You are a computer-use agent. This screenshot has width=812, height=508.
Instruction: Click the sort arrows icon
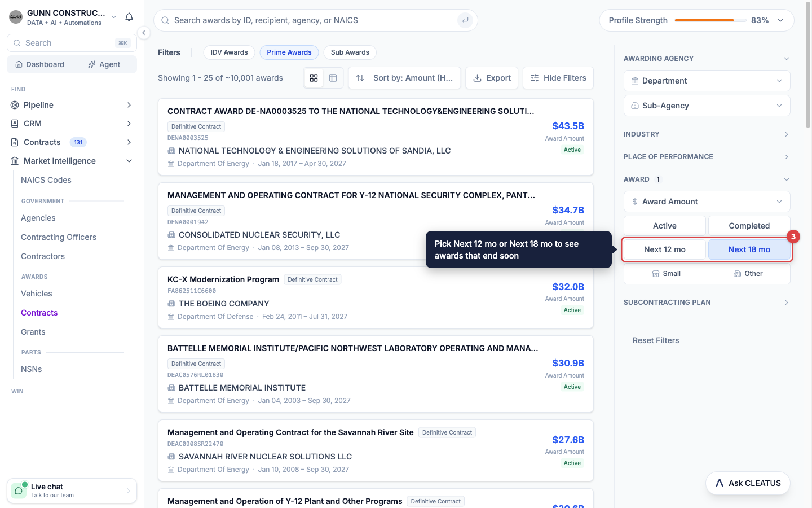(x=360, y=78)
